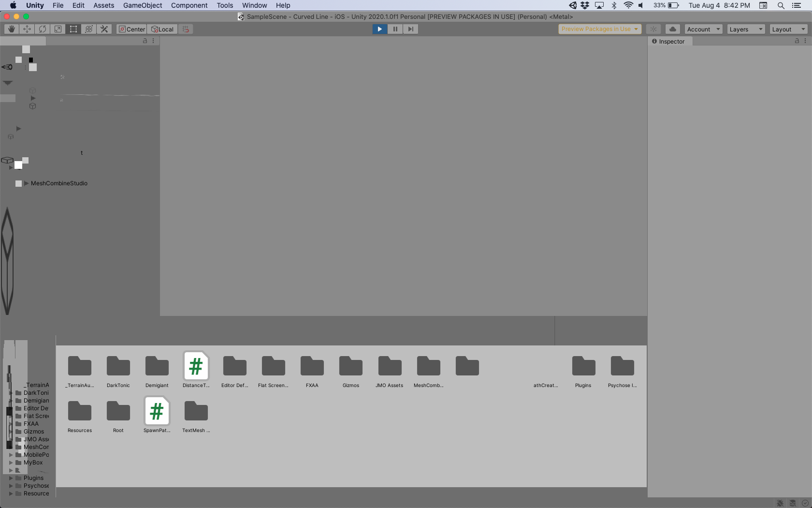This screenshot has width=812, height=508.
Task: Select the Hand tool
Action: (12, 29)
